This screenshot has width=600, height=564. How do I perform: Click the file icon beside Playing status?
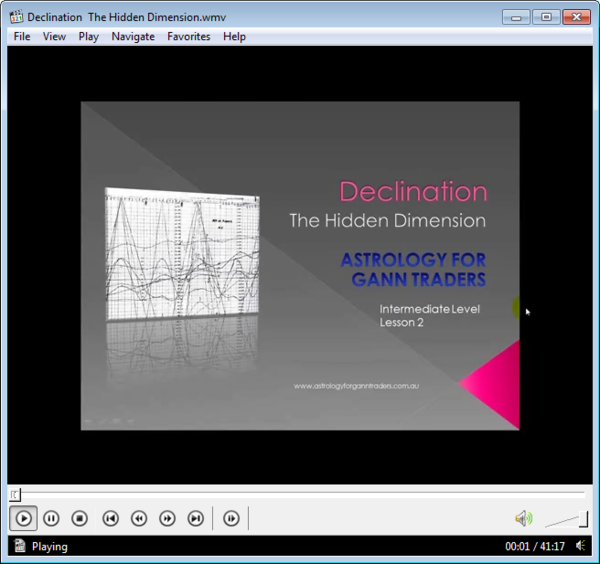coord(18,546)
